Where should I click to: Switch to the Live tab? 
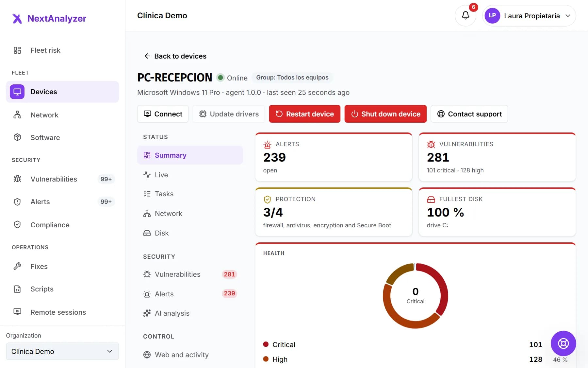[x=190, y=175]
